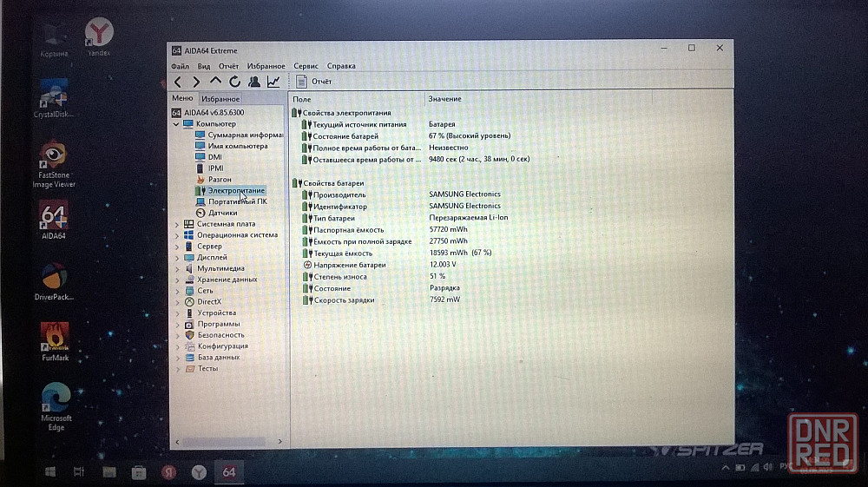Click the left arrow of tree horizontal scrollbar
Viewport: 868px width, 487px height.
(177, 442)
